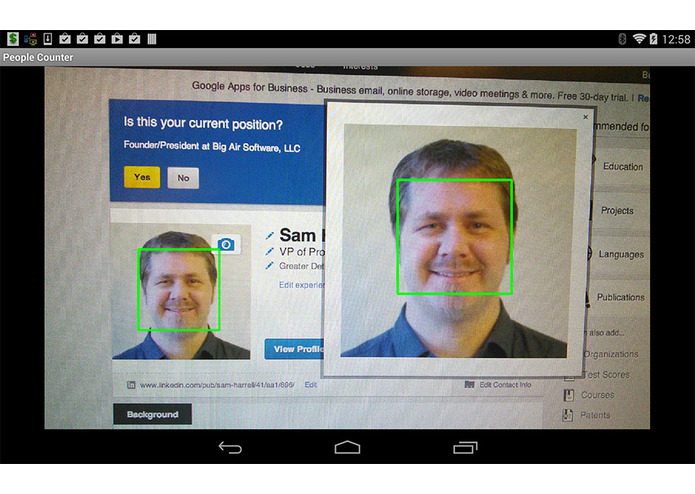Screen dimensions: 695x494
Task: Click the camera icon on the profile photo
Action: [x=226, y=244]
